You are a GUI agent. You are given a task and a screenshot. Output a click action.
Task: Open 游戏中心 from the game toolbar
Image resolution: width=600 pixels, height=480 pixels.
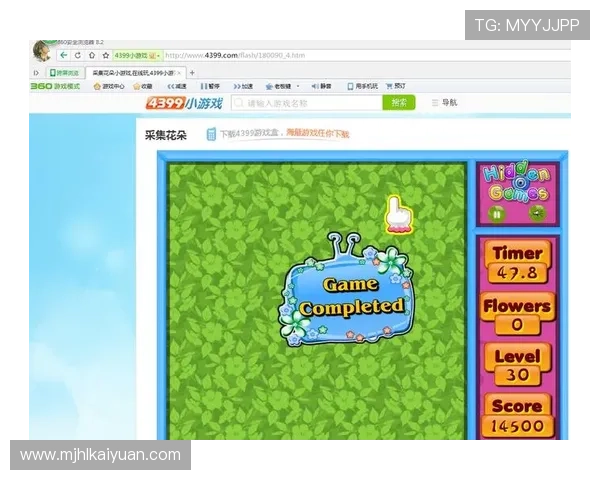(x=109, y=87)
